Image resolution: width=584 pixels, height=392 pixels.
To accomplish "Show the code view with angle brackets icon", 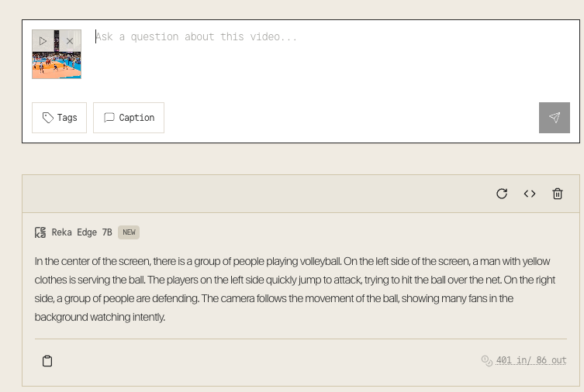I will tap(530, 194).
